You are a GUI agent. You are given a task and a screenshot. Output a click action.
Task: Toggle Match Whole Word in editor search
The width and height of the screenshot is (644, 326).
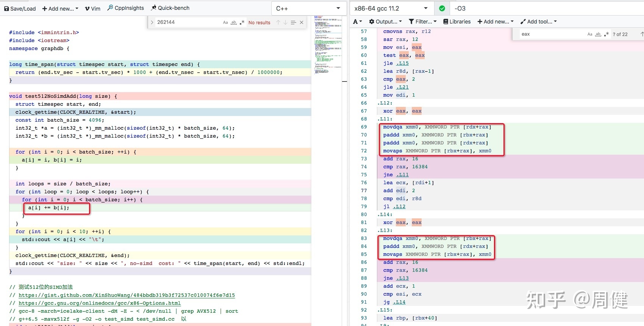pyautogui.click(x=234, y=22)
